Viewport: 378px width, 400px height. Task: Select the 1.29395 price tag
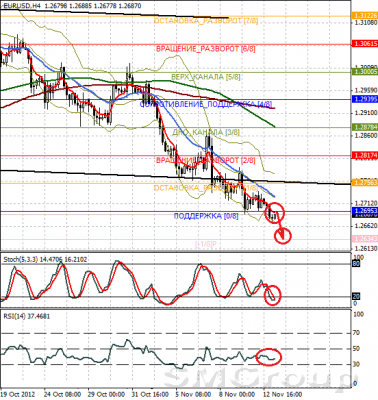coord(365,99)
